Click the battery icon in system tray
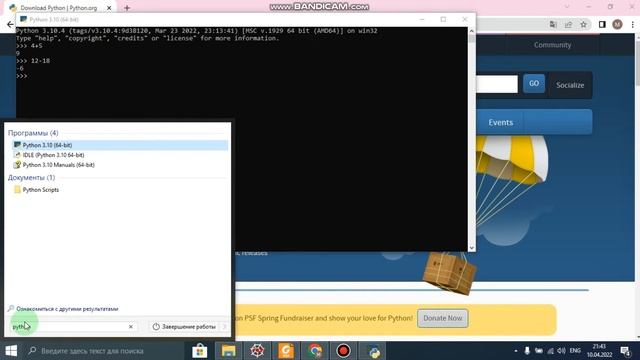 tap(539, 351)
